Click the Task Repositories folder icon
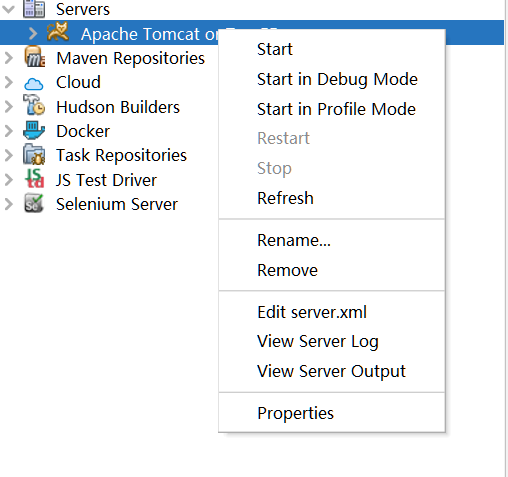This screenshot has width=508, height=477. coord(34,155)
